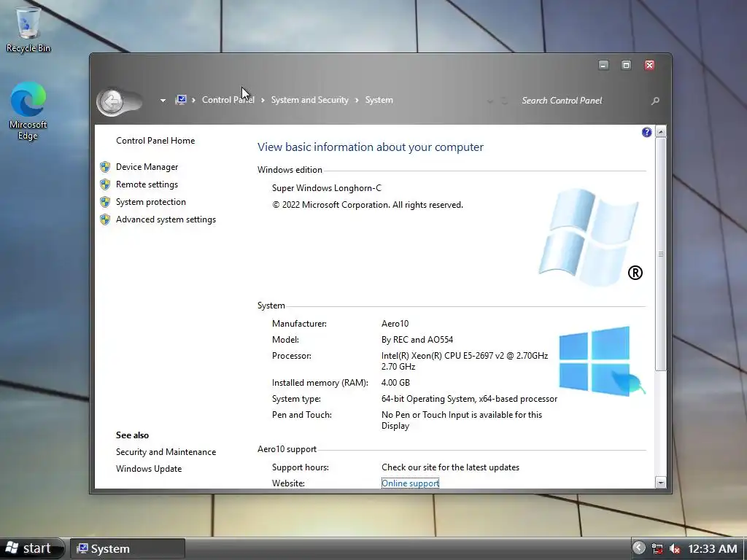Viewport: 747px width, 560px height.
Task: Launch the Mircosoft Edge desktop icon
Action: (28, 111)
